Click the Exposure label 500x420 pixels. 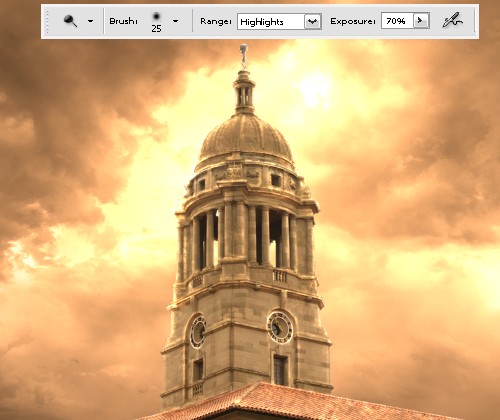coord(353,21)
